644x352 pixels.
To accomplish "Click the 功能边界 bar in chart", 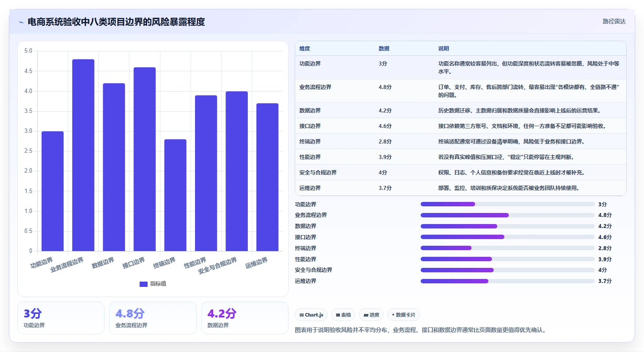I will tap(53, 191).
